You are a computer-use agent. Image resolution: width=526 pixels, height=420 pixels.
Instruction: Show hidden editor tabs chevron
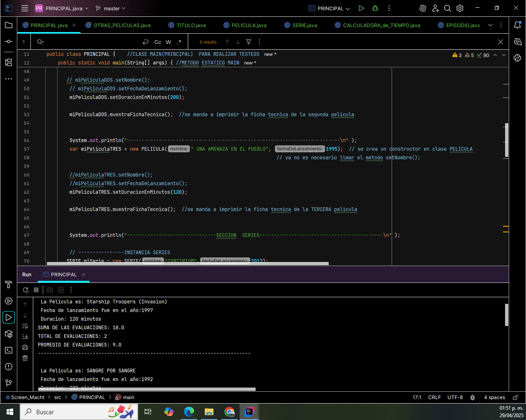pyautogui.click(x=490, y=25)
